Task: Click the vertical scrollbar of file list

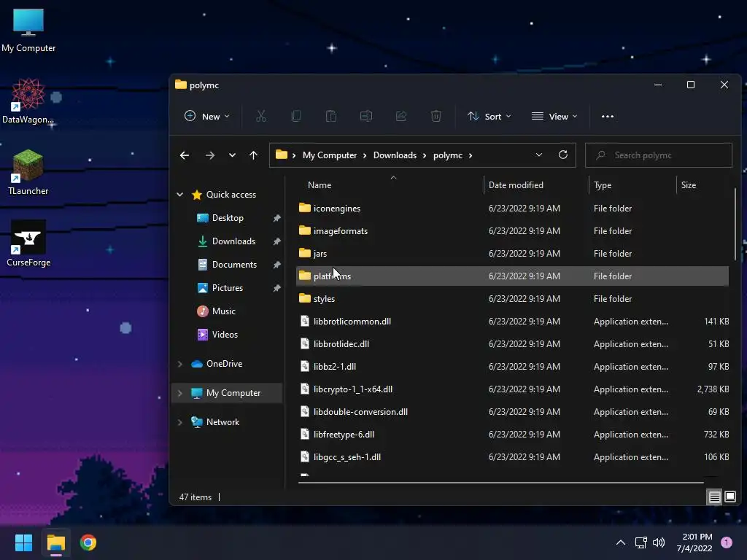Action: [x=735, y=225]
